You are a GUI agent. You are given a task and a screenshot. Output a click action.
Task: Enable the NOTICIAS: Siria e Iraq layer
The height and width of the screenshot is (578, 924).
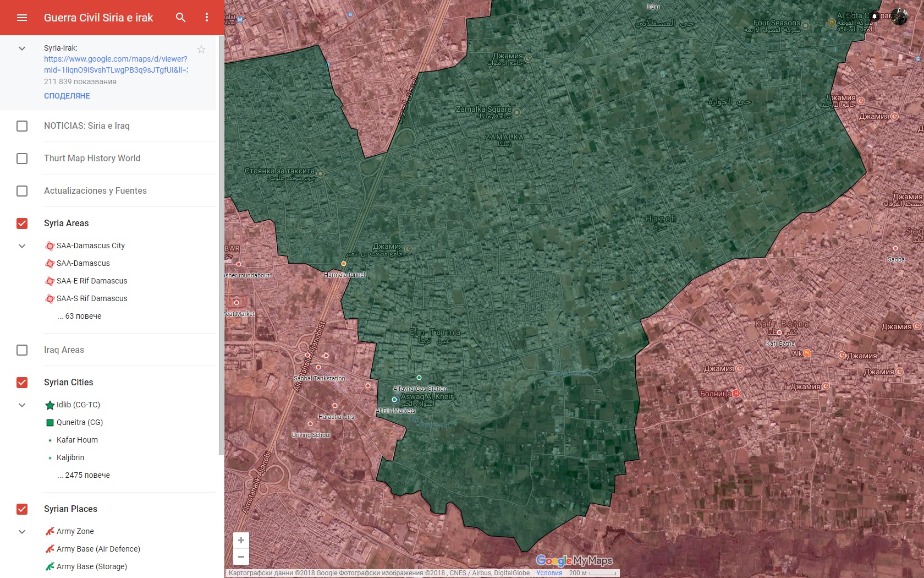pyautogui.click(x=22, y=126)
